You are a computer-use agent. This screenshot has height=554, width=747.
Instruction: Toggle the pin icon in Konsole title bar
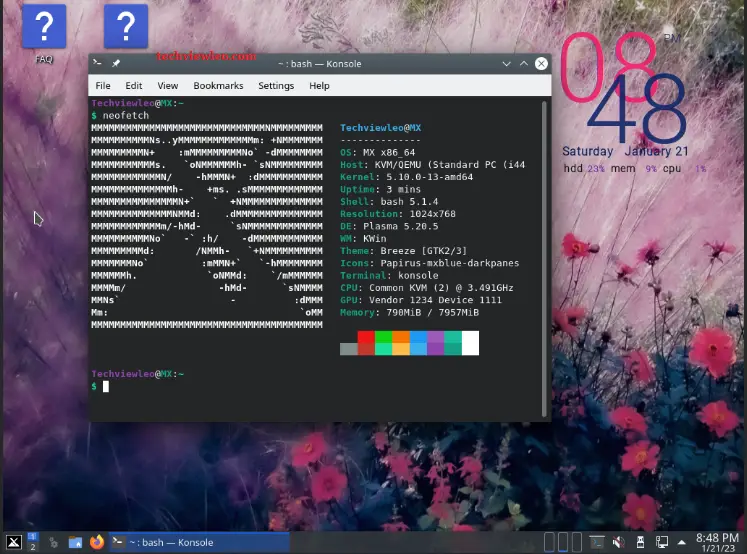pyautogui.click(x=116, y=63)
